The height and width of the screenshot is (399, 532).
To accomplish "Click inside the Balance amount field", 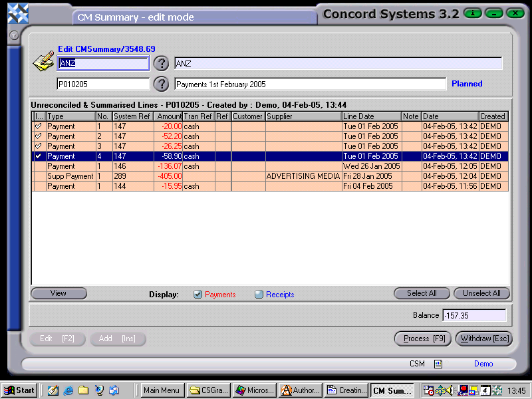I will point(474,315).
